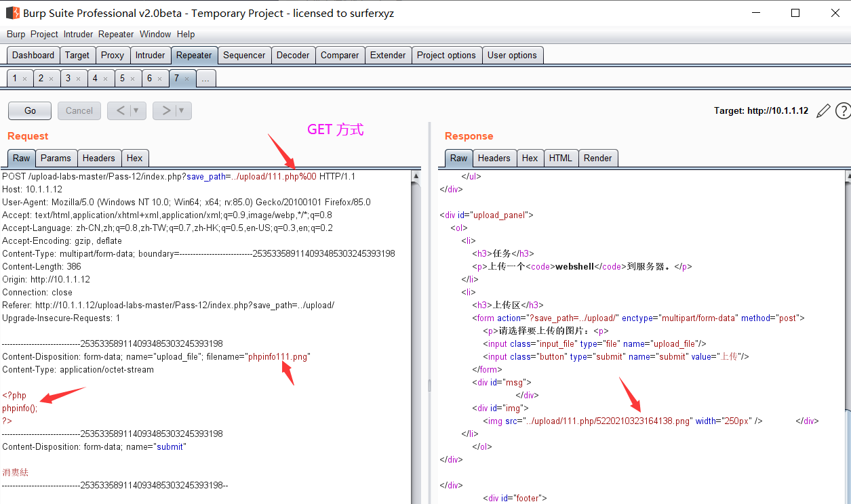Viewport: 851px width, 504px height.
Task: Switch to the Dashboard tab
Action: (x=33, y=56)
